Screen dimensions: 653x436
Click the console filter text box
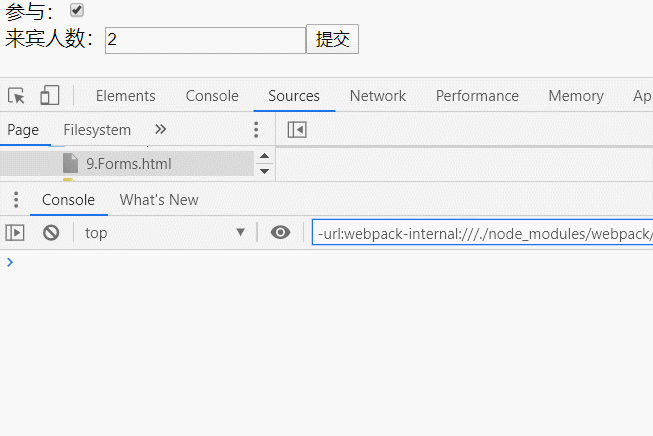click(x=482, y=232)
